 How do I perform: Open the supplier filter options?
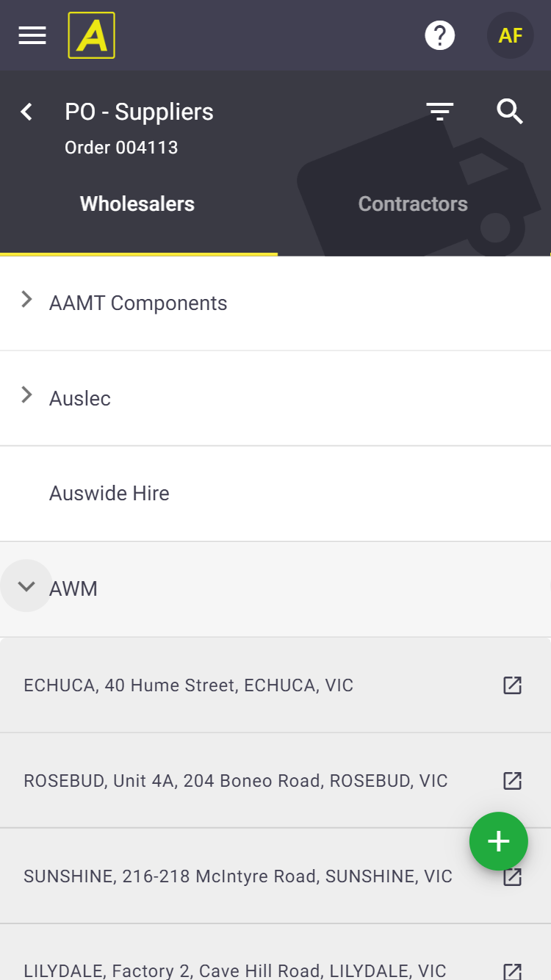tap(440, 112)
